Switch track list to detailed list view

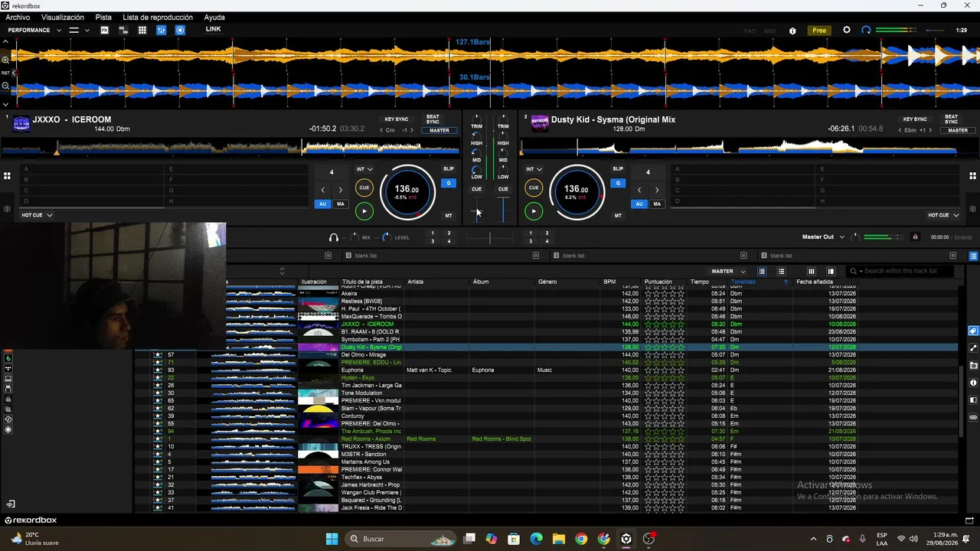click(x=781, y=272)
